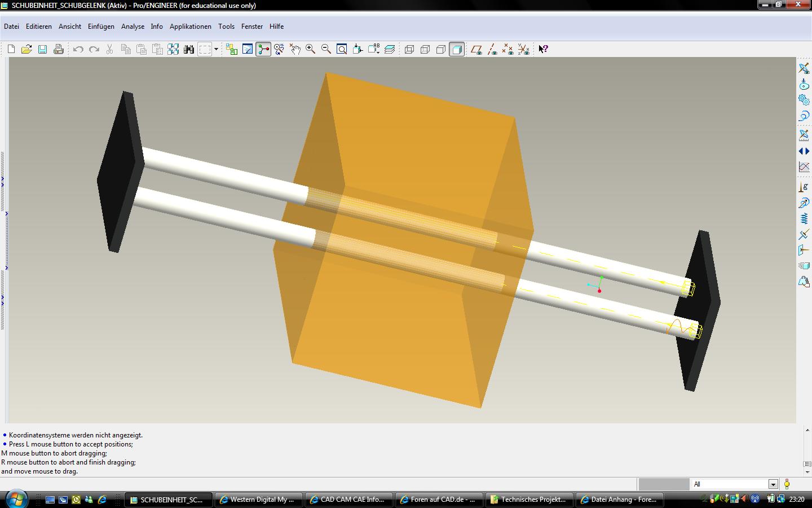Open the cam-follower connection tool

coord(804,84)
